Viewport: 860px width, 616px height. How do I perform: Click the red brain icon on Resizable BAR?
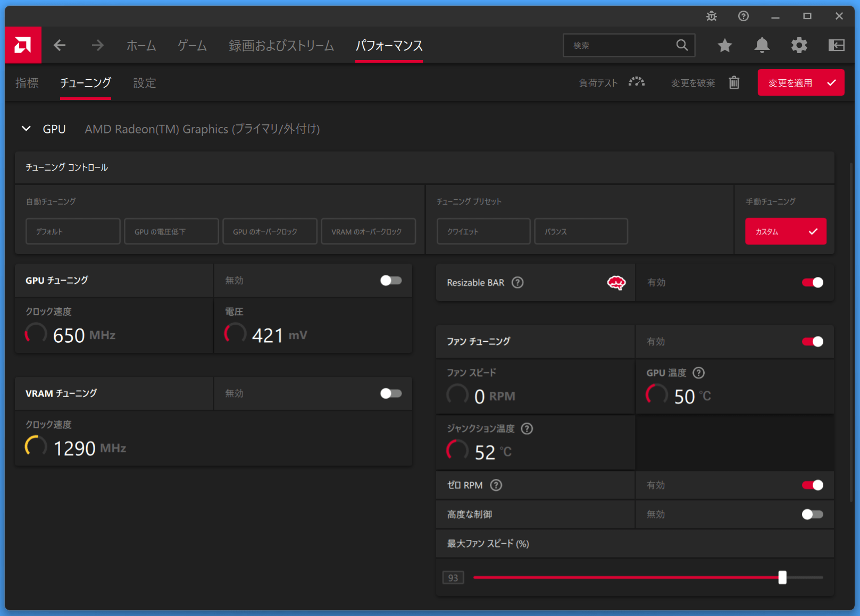pos(616,283)
